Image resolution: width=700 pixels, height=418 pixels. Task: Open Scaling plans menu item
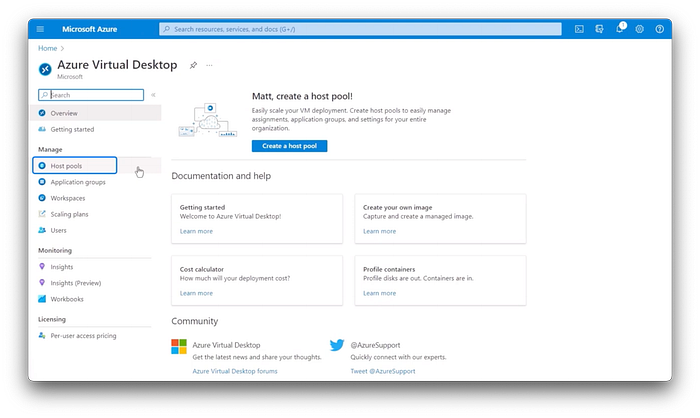pos(96,214)
